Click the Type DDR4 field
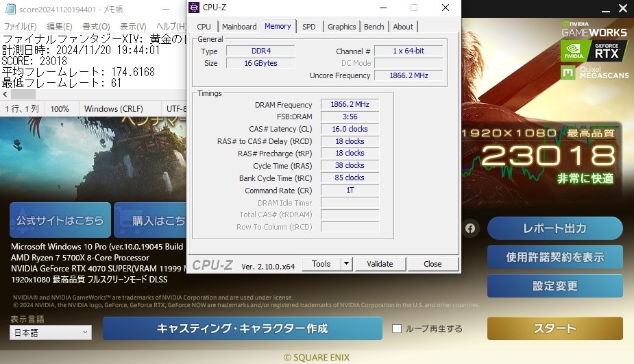634x364 pixels. [261, 51]
